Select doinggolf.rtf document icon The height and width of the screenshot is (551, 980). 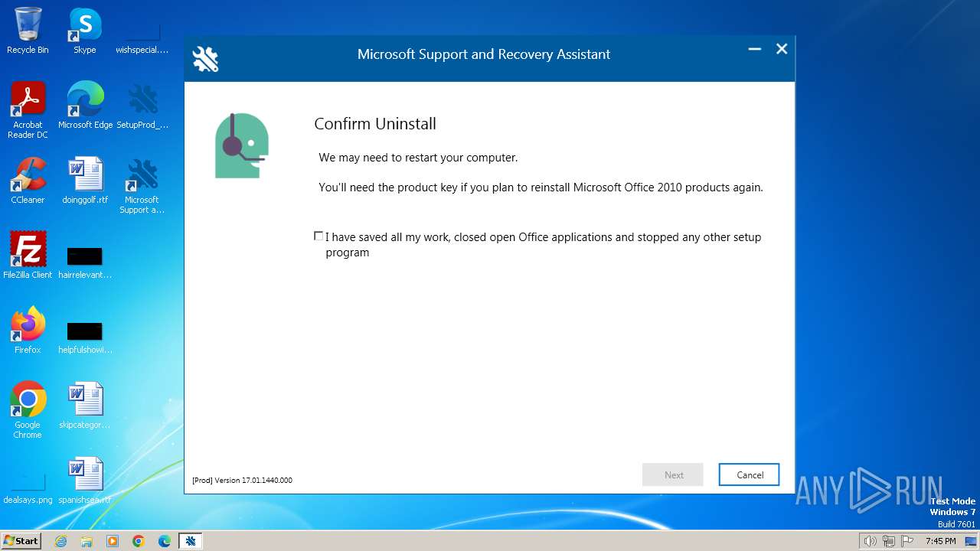click(x=85, y=181)
